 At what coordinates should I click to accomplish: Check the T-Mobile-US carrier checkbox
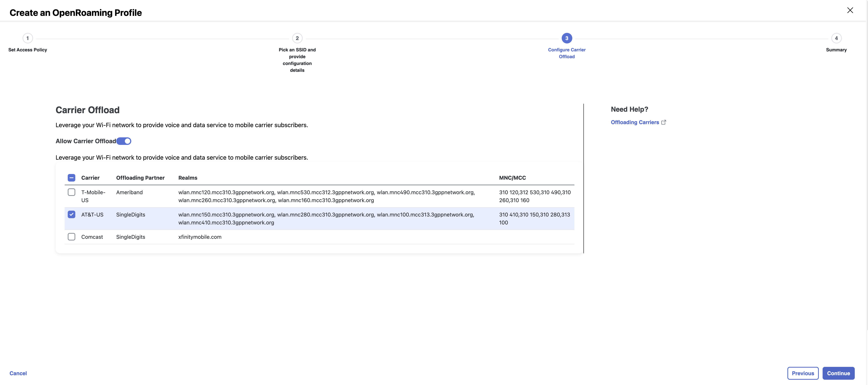[x=72, y=192]
